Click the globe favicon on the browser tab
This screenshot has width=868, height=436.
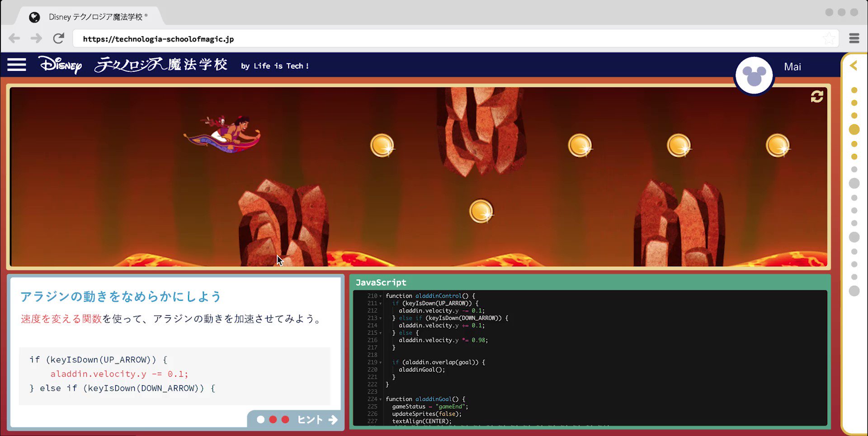click(34, 17)
